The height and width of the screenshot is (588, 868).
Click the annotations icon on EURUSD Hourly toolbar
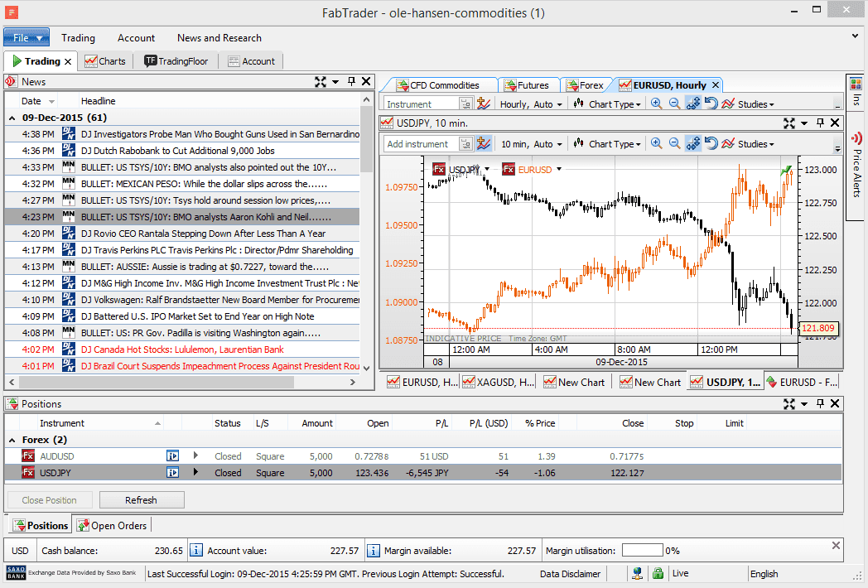(483, 104)
